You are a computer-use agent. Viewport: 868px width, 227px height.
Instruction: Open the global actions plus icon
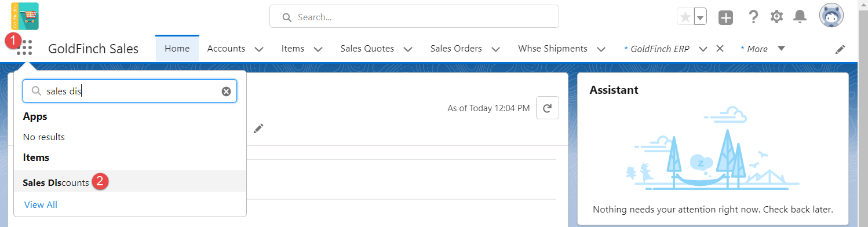click(x=725, y=17)
